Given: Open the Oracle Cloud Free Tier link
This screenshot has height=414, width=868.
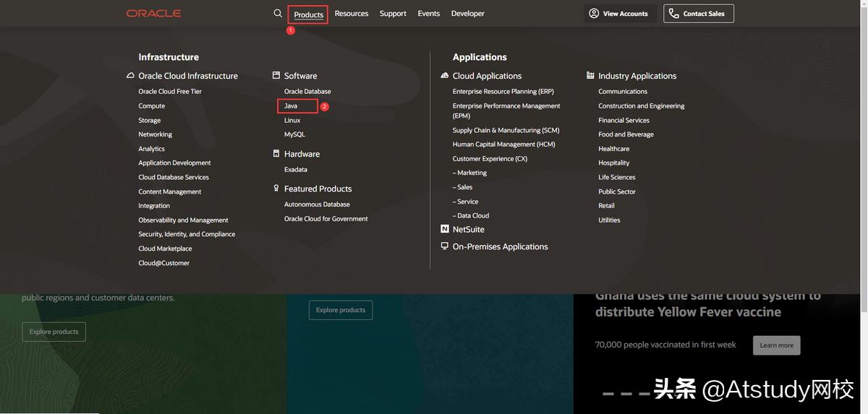Looking at the screenshot, I should 170,92.
